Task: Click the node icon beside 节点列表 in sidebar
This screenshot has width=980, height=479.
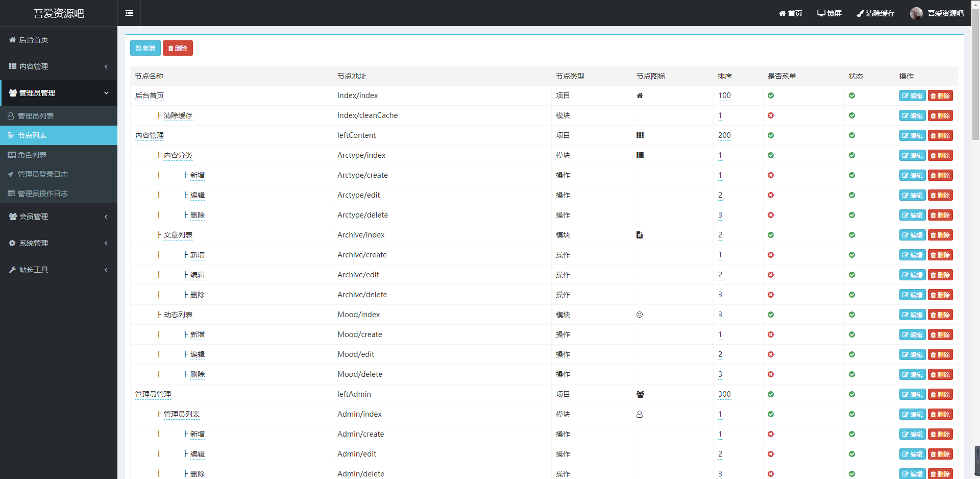Action: click(11, 135)
